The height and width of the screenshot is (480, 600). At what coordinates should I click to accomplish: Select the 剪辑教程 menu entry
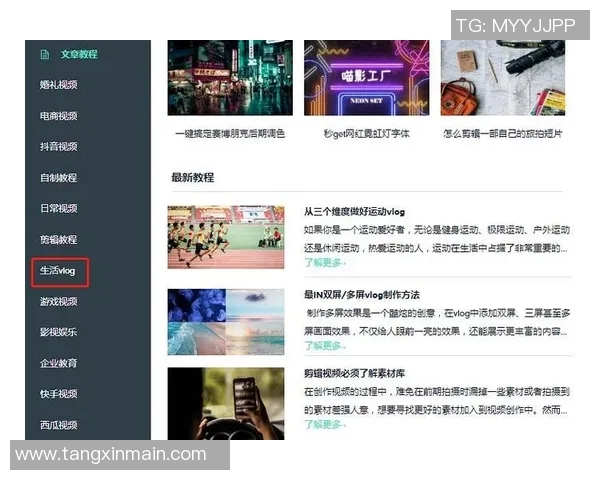(x=58, y=240)
